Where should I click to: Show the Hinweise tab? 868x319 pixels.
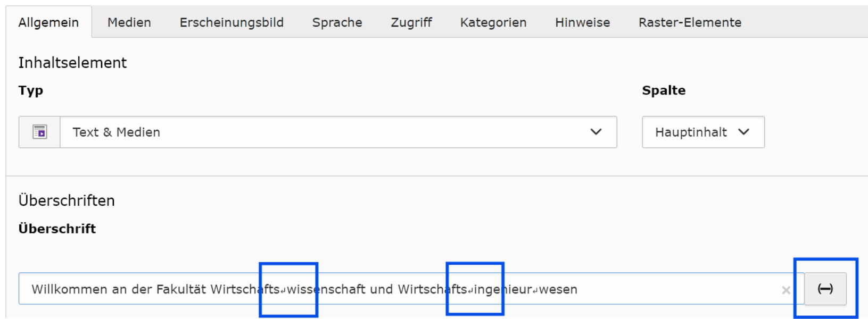coord(582,22)
